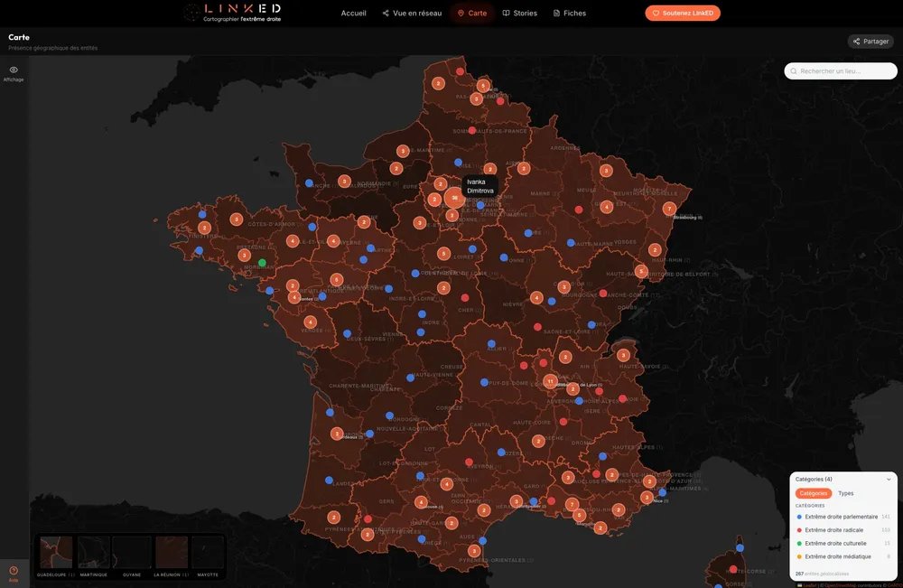Select the blue marker in Allier
Viewport: 903px width, 588px height.
491,344
